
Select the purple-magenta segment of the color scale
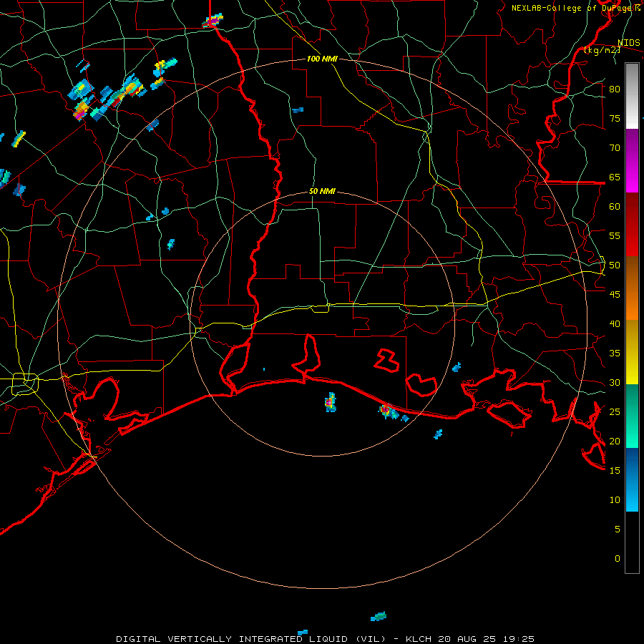(632, 160)
